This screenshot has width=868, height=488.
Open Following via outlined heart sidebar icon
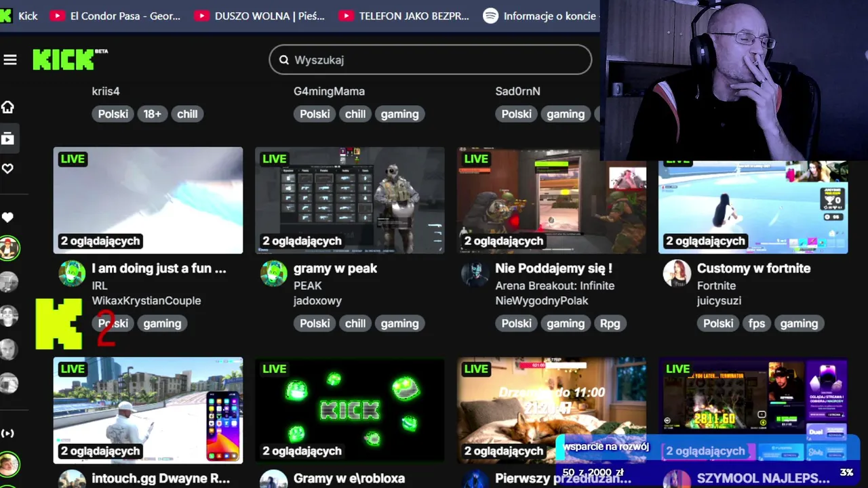(7, 169)
